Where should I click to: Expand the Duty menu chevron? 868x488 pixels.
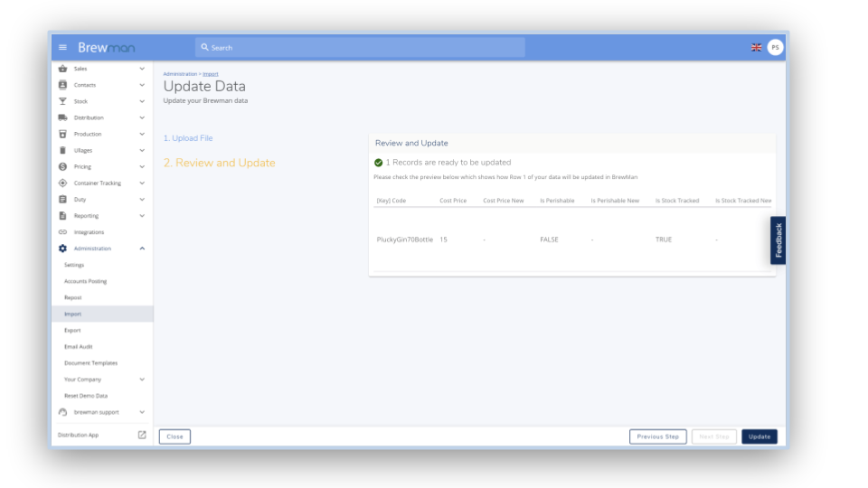[x=142, y=199]
